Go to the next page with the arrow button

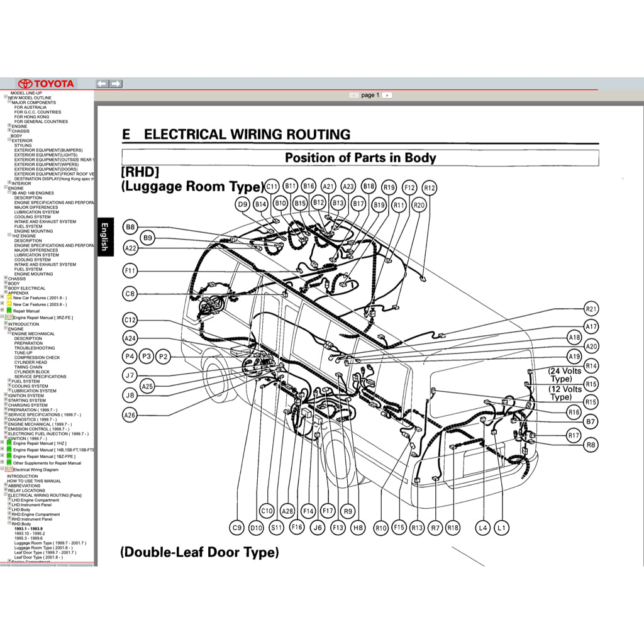[x=387, y=94]
